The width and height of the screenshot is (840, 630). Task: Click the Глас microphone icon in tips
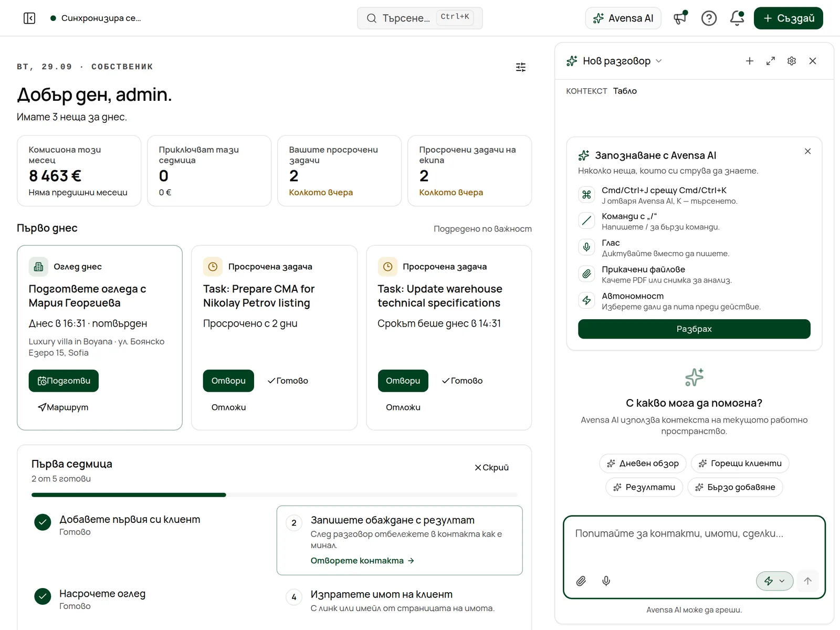click(x=586, y=247)
